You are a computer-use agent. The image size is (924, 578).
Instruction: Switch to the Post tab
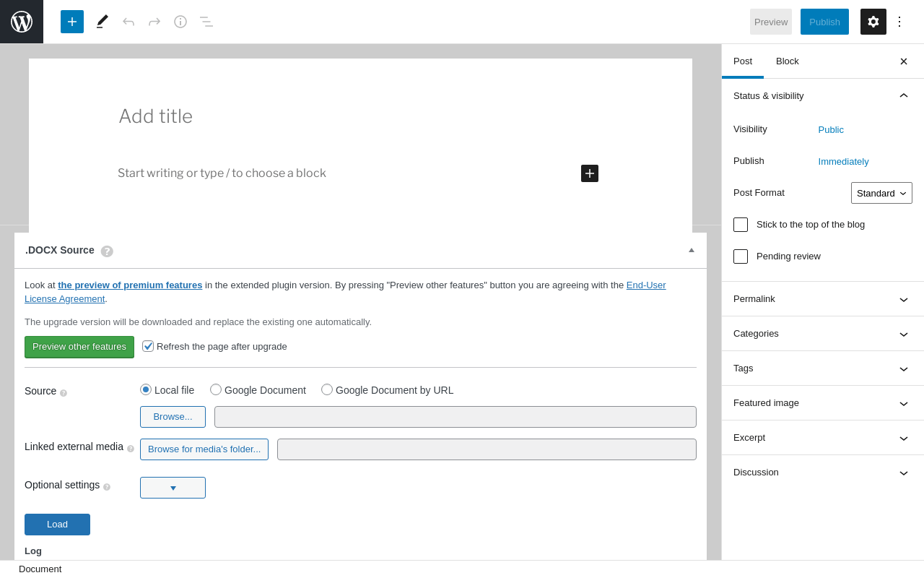pyautogui.click(x=743, y=61)
